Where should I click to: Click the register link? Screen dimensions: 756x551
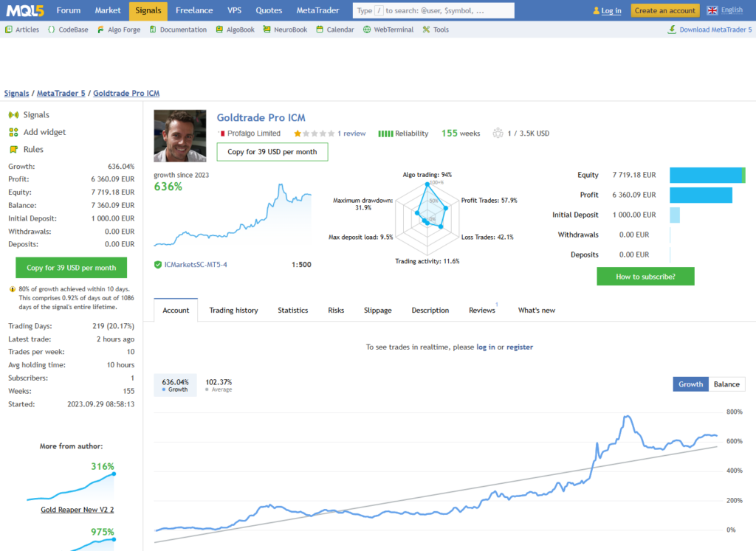tap(520, 347)
